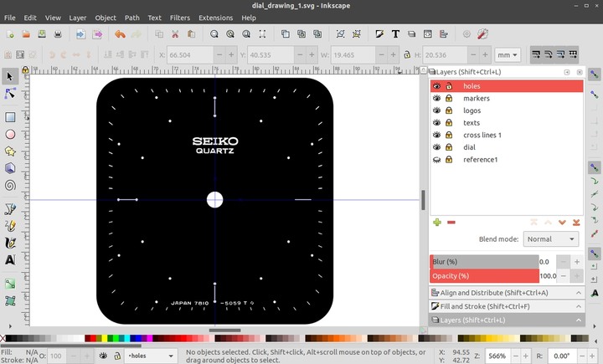Screen dimensions: 603x364
Task: Activate the Pencil freehand tool
Action: click(x=10, y=226)
